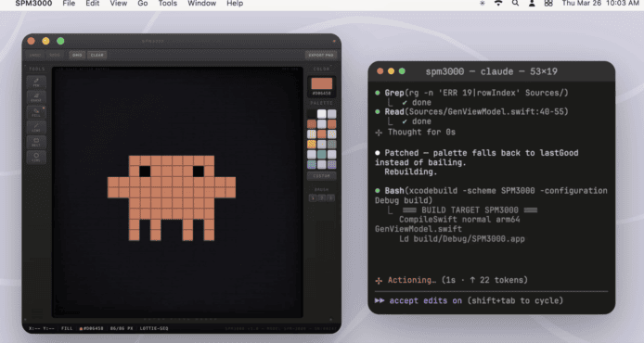Select the Erase tool
Viewport: 644px width, 343px height.
(36, 97)
